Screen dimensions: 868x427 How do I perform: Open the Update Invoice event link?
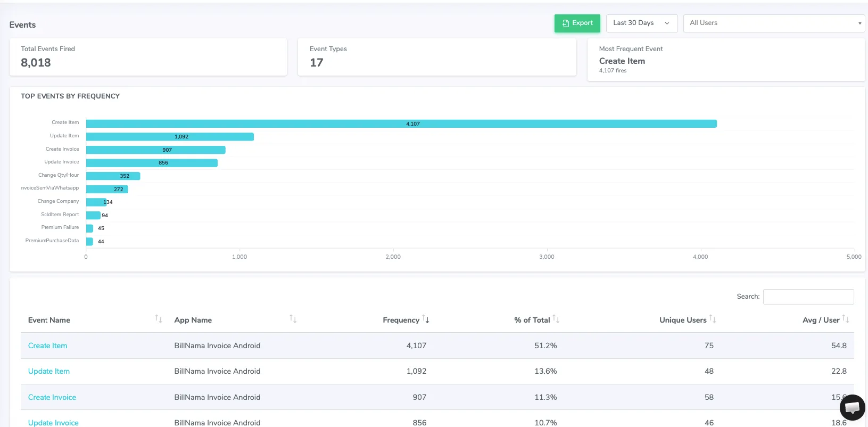(x=53, y=423)
